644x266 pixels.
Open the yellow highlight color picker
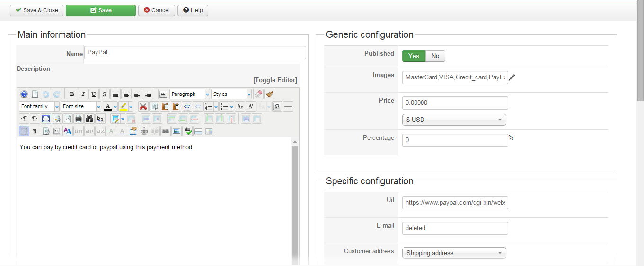[x=131, y=106]
